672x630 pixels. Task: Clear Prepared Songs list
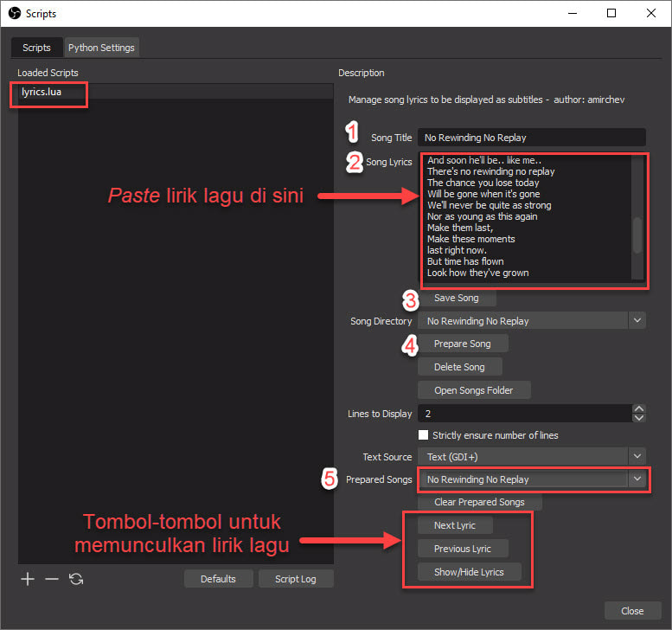(480, 502)
